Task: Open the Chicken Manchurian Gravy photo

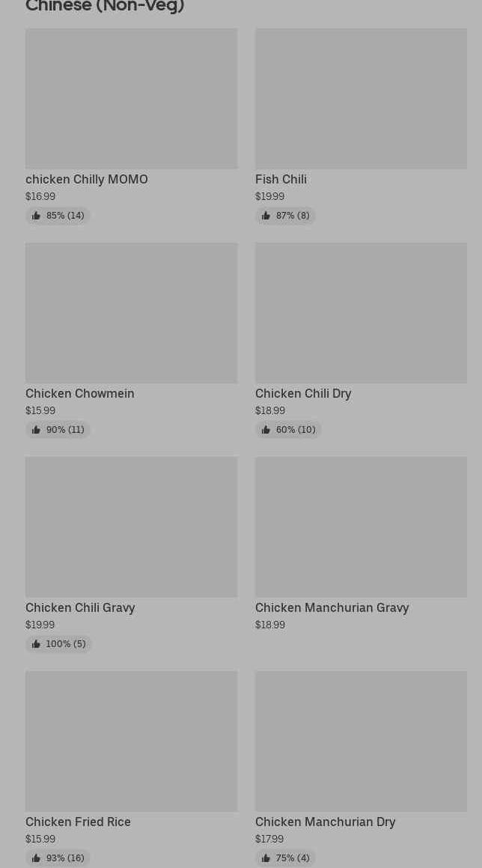Action: coord(361,526)
